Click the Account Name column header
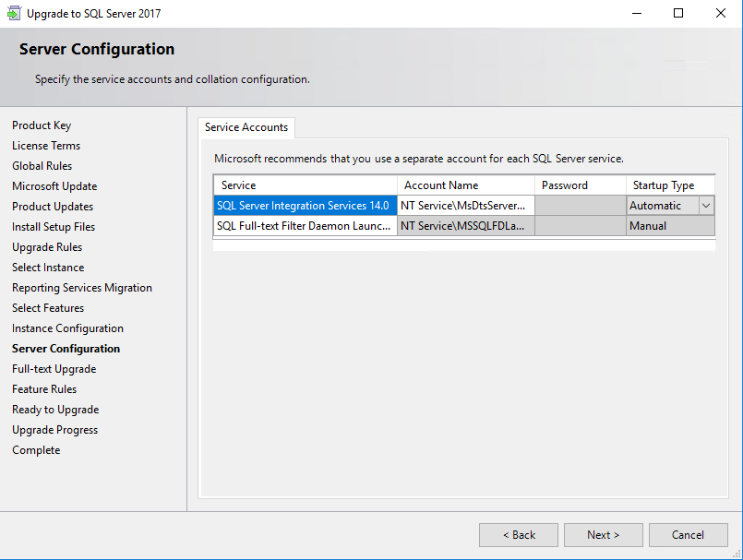The width and height of the screenshot is (743, 560). (x=466, y=185)
